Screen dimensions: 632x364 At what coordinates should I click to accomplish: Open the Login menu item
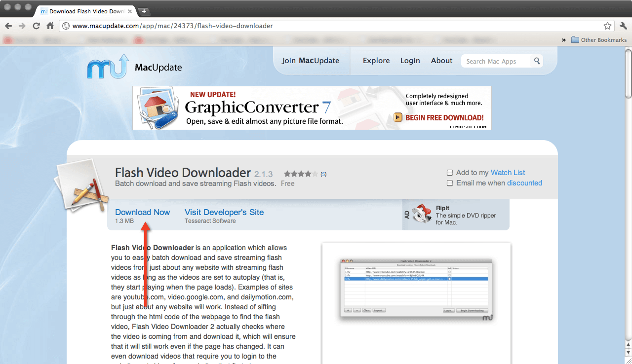tap(410, 61)
